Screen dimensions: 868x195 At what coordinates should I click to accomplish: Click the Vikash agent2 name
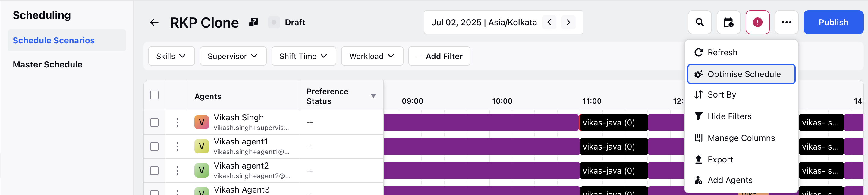(241, 166)
